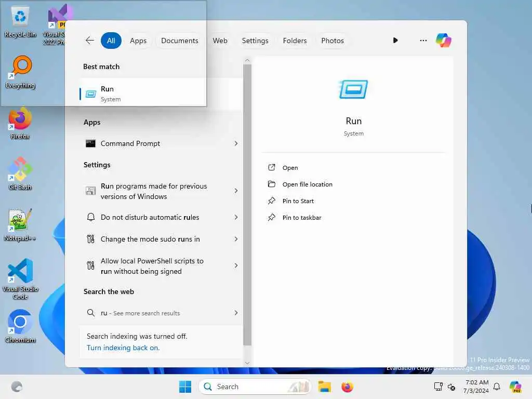Click the results list scrollbar thumb

247,205
